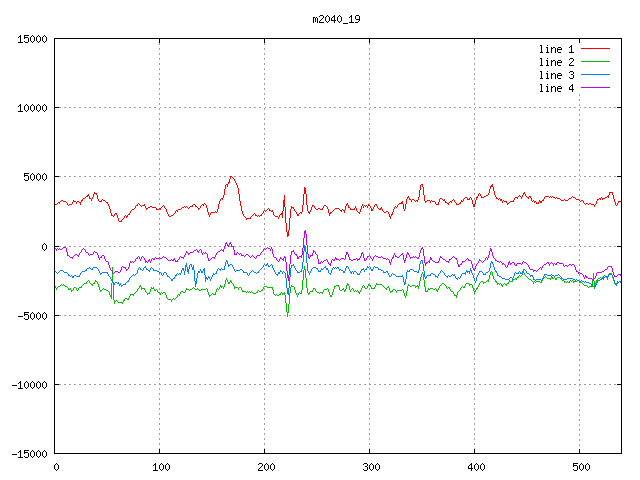Click the 100 x-axis tick label
The width and height of the screenshot is (640, 480).
[x=160, y=467]
